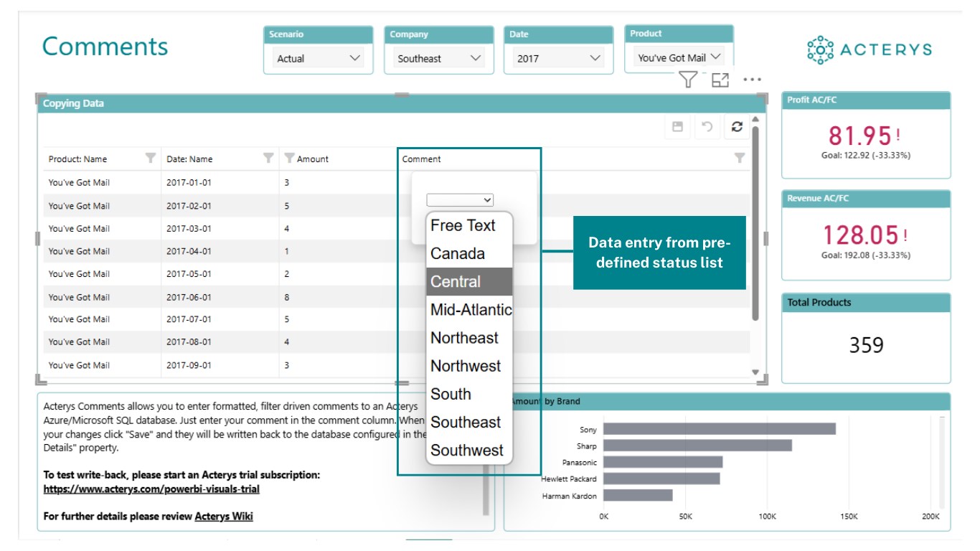Screen dimensions: 980x551
Task: Click the Hewlett Packard bar
Action: (661, 479)
